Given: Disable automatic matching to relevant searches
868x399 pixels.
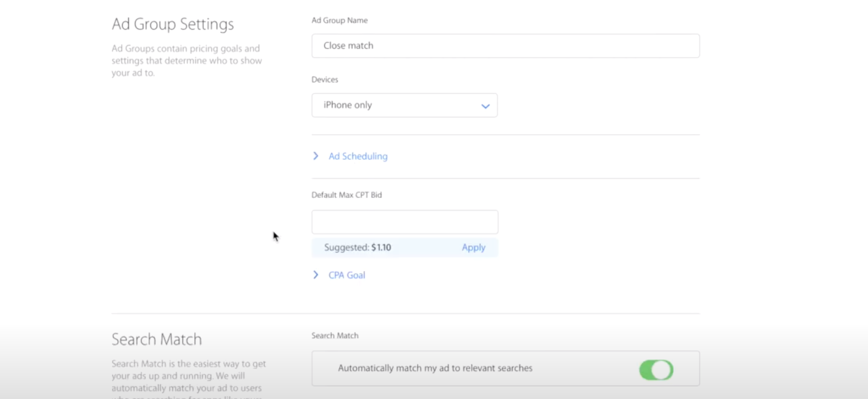Looking at the screenshot, I should click(656, 369).
